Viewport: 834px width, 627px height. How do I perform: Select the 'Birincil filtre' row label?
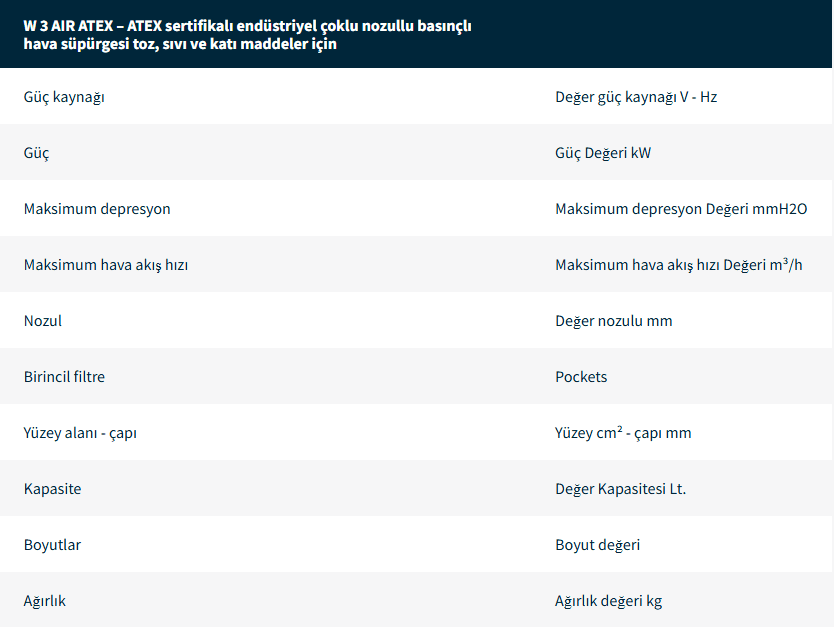(64, 377)
